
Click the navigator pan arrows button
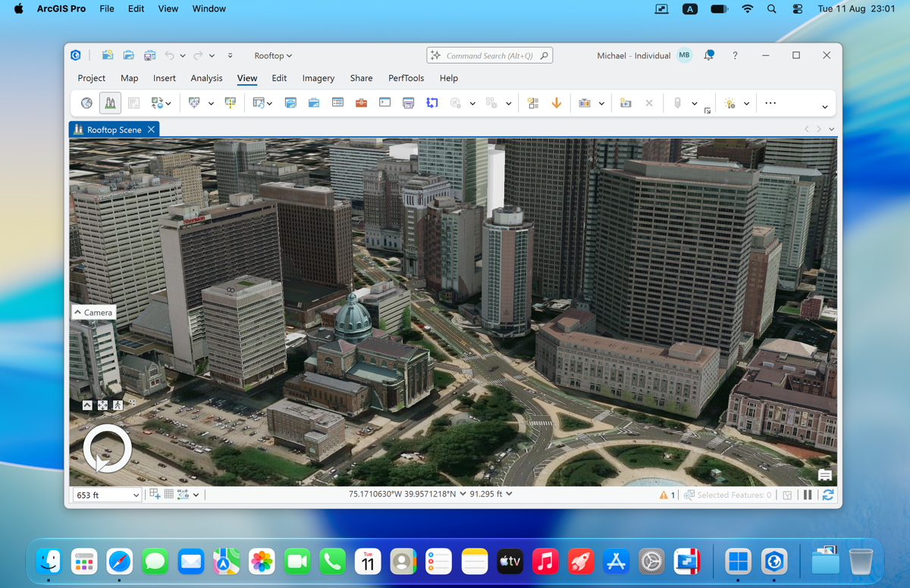click(x=102, y=405)
